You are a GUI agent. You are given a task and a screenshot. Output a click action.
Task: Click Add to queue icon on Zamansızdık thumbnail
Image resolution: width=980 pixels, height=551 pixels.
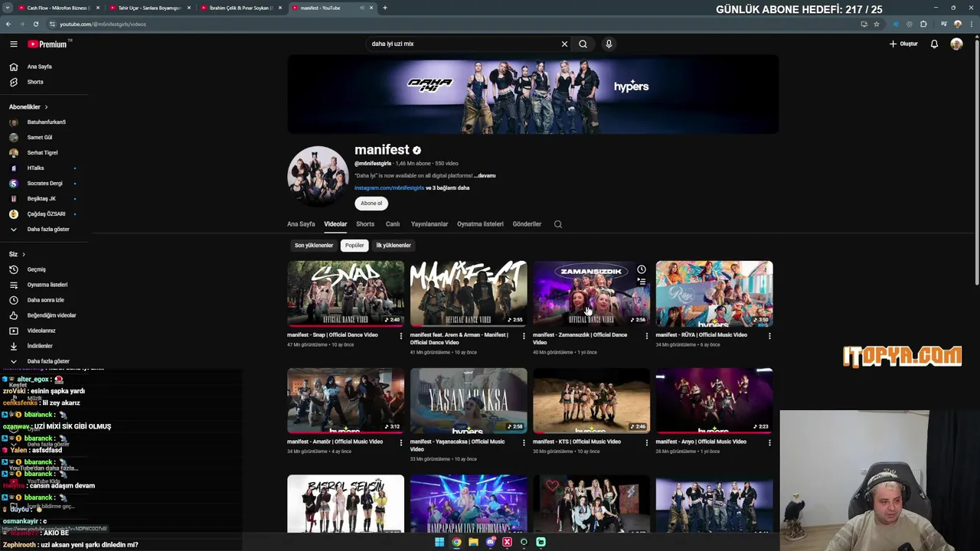click(x=642, y=282)
